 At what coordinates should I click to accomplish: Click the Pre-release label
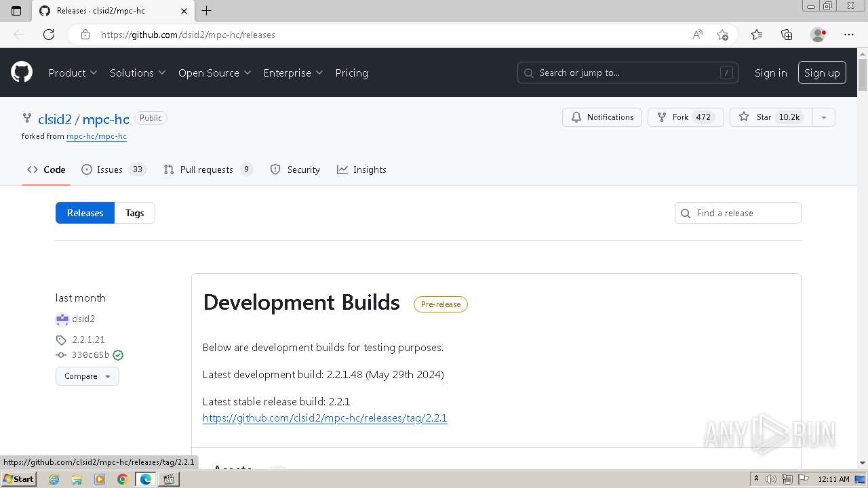click(441, 304)
